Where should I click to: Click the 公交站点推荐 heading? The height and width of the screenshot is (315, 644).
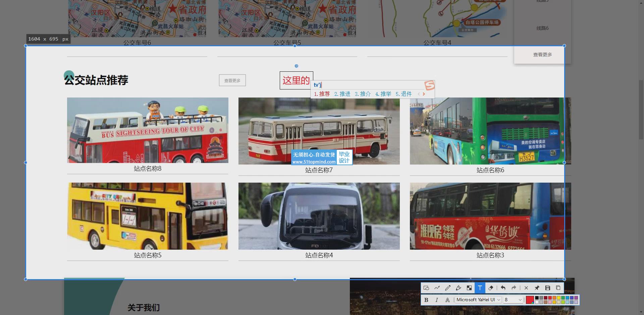click(96, 80)
